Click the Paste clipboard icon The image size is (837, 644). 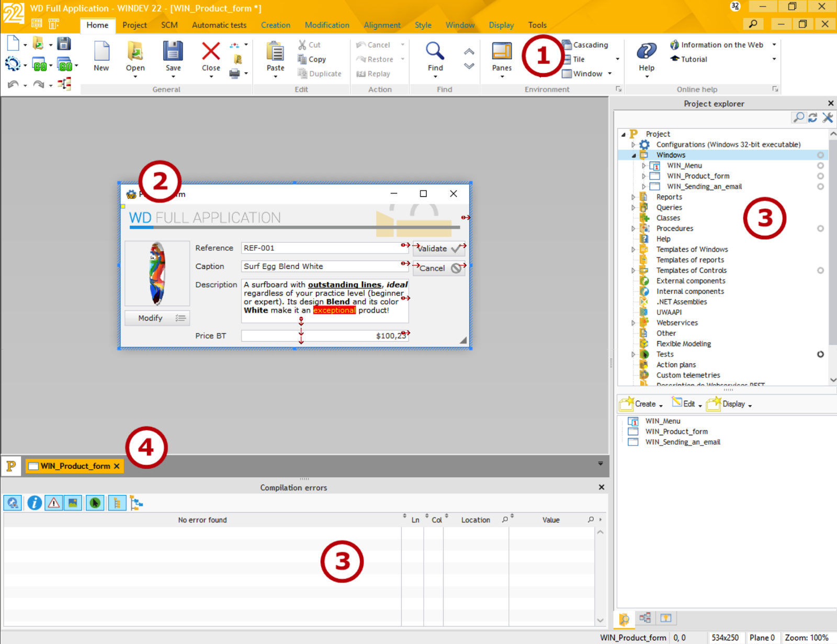275,52
